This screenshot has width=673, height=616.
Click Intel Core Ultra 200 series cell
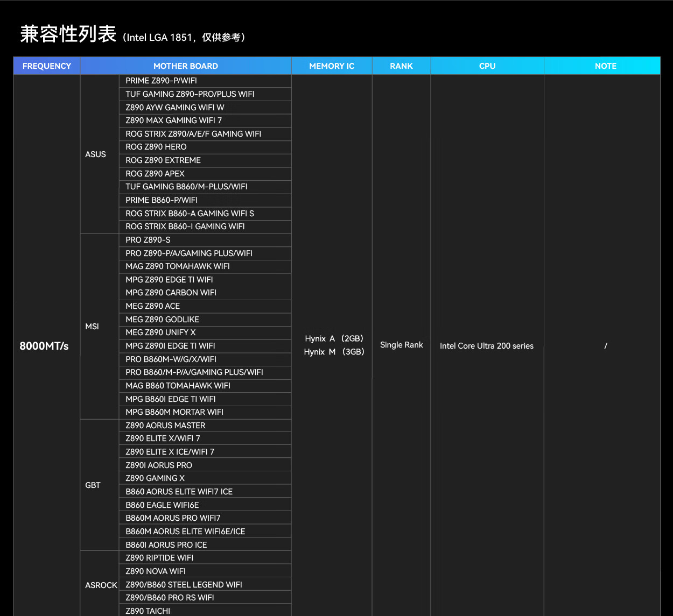tap(487, 346)
